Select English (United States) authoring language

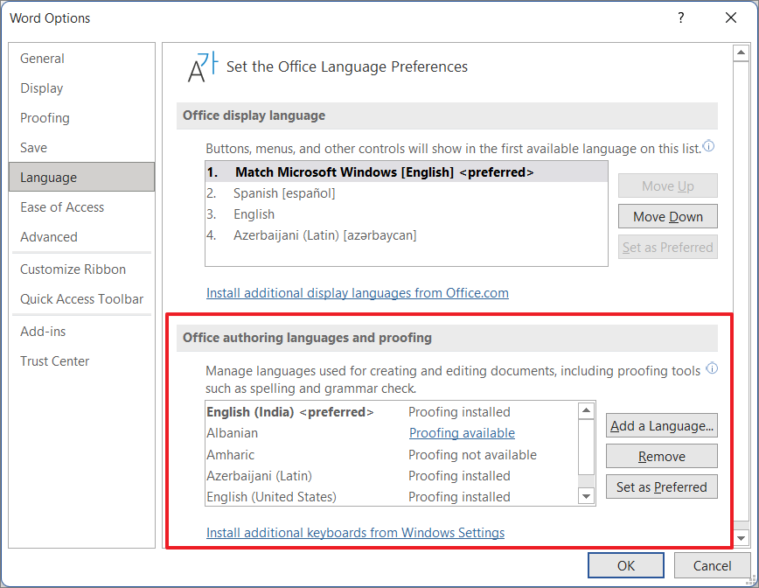(392, 497)
